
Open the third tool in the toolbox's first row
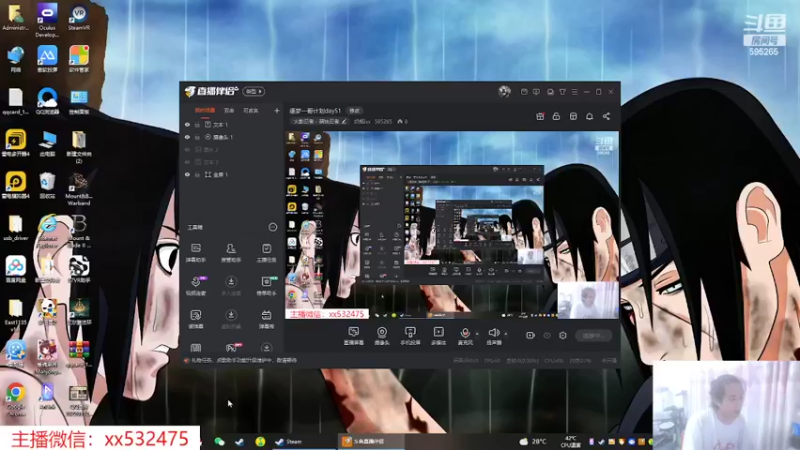[266, 253]
